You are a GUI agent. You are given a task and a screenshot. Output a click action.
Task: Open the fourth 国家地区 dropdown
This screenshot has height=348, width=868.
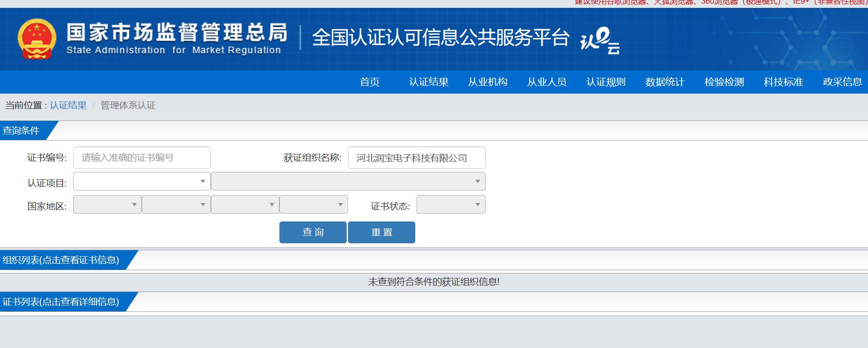(x=314, y=204)
